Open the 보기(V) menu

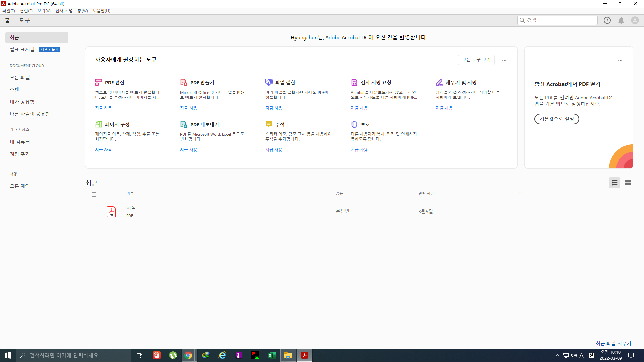coord(44,11)
